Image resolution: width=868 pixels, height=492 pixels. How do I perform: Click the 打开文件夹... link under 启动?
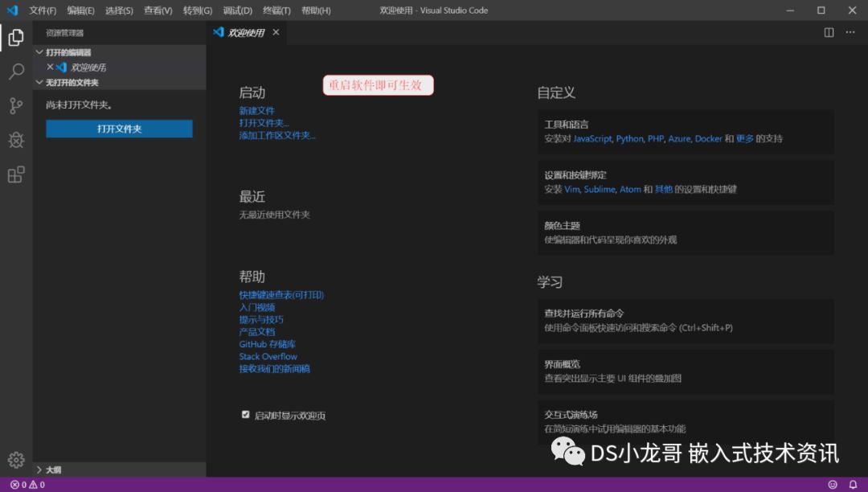264,123
